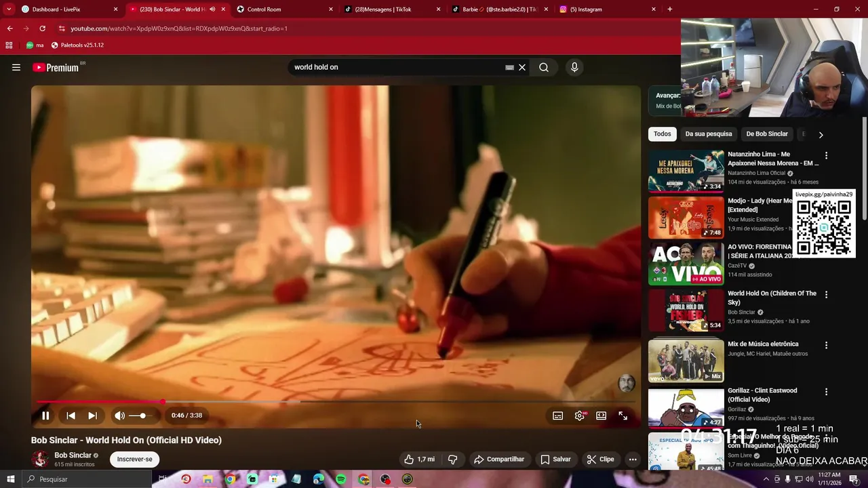
Task: Switch to theater mode
Action: [x=601, y=415]
